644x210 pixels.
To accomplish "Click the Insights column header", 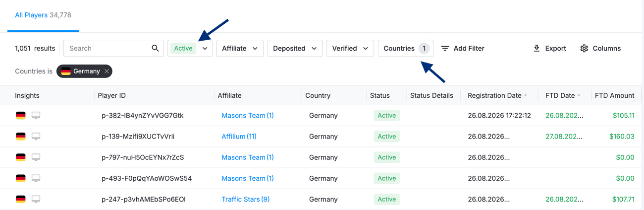I will tap(27, 95).
